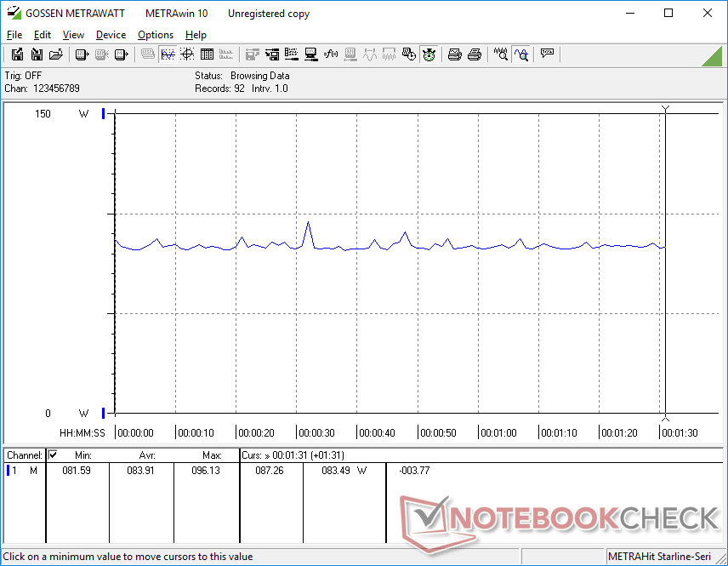Open the Device menu
This screenshot has height=566, width=728.
click(x=111, y=35)
